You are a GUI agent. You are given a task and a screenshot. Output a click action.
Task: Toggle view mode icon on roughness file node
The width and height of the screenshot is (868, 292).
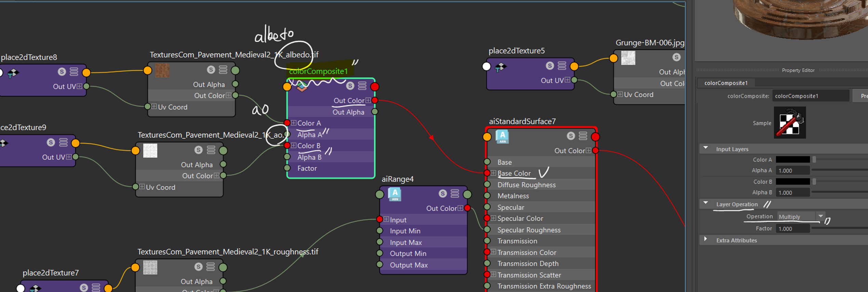[211, 266]
